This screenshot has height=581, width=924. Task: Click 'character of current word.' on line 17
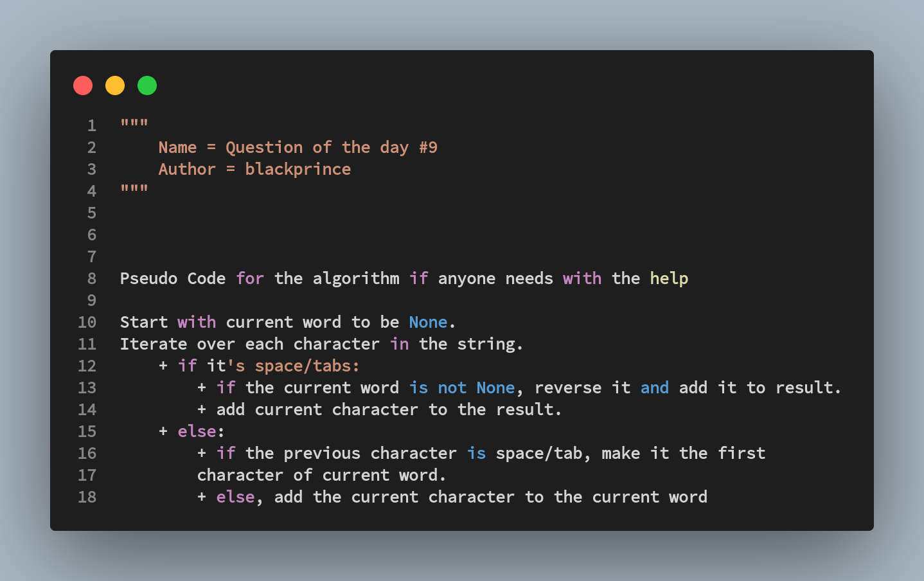pos(321,475)
